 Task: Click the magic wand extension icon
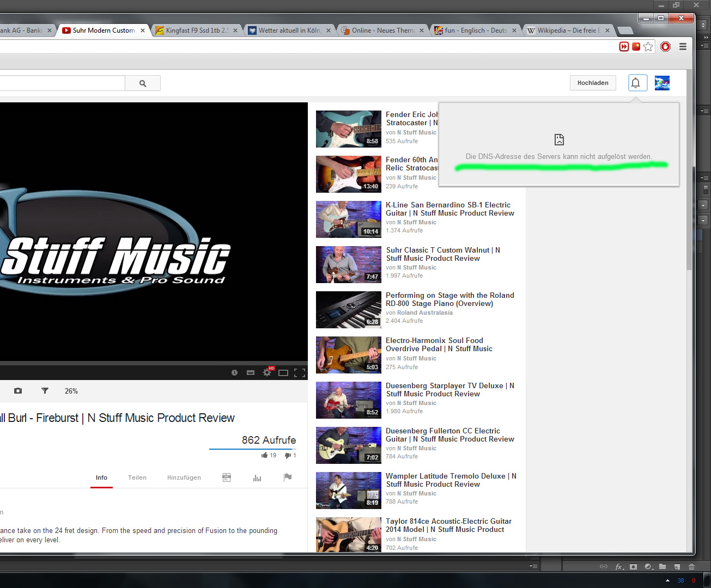click(636, 47)
